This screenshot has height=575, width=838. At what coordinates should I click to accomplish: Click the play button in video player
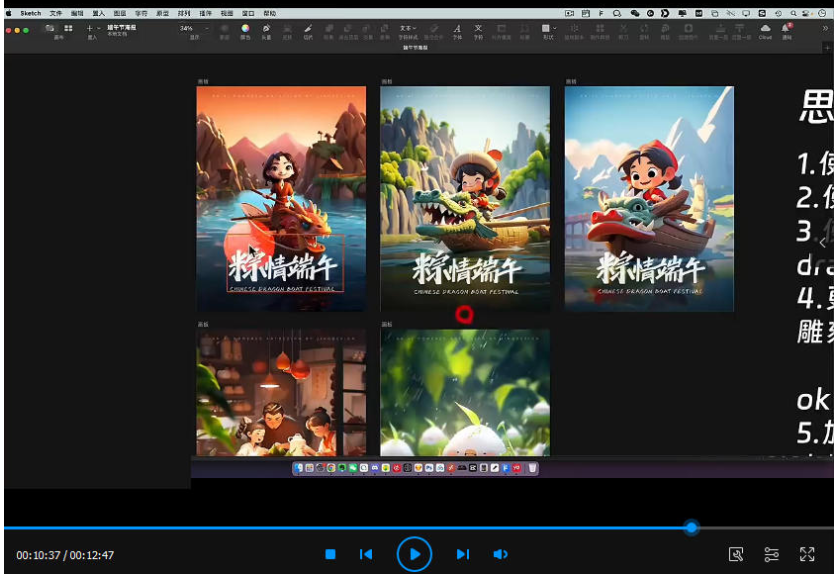pos(413,554)
